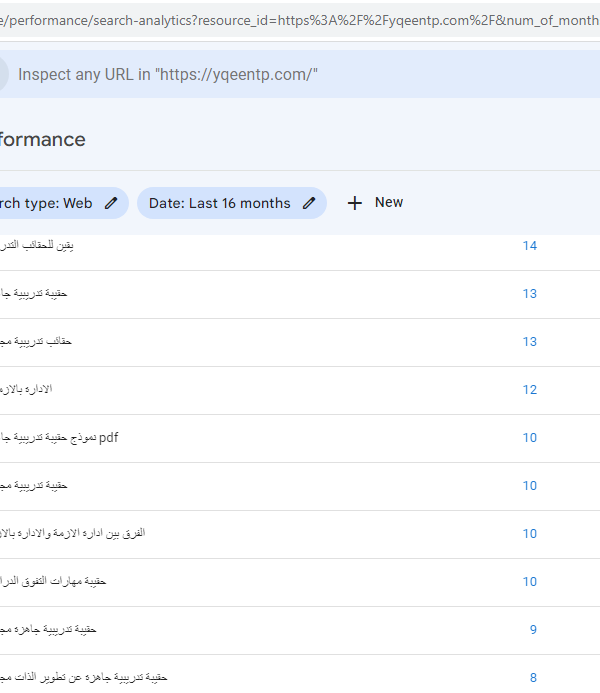The image size is (600, 693).
Task: Click value 10 in حقيبة مهارات التفوق row
Action: [530, 582]
